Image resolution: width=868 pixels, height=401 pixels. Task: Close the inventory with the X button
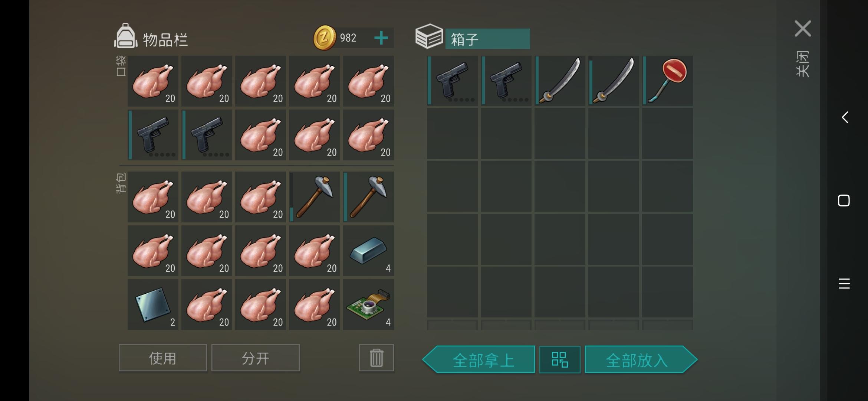point(803,29)
